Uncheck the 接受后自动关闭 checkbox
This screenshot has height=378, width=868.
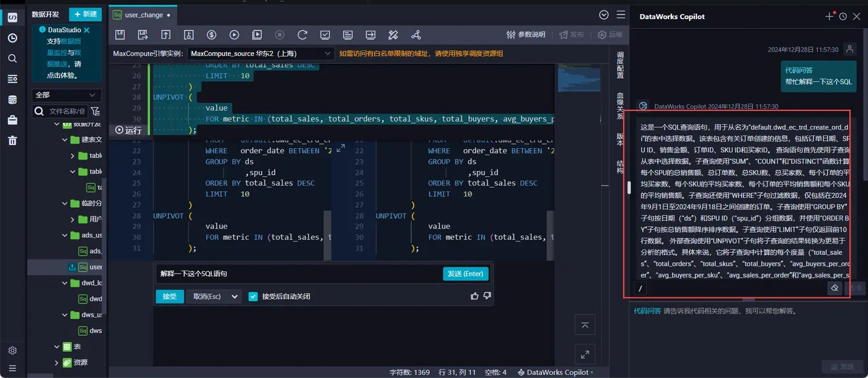point(253,296)
